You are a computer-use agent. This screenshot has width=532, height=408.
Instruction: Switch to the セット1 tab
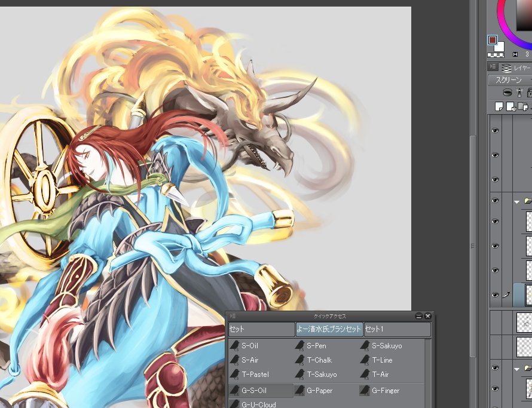[397, 329]
